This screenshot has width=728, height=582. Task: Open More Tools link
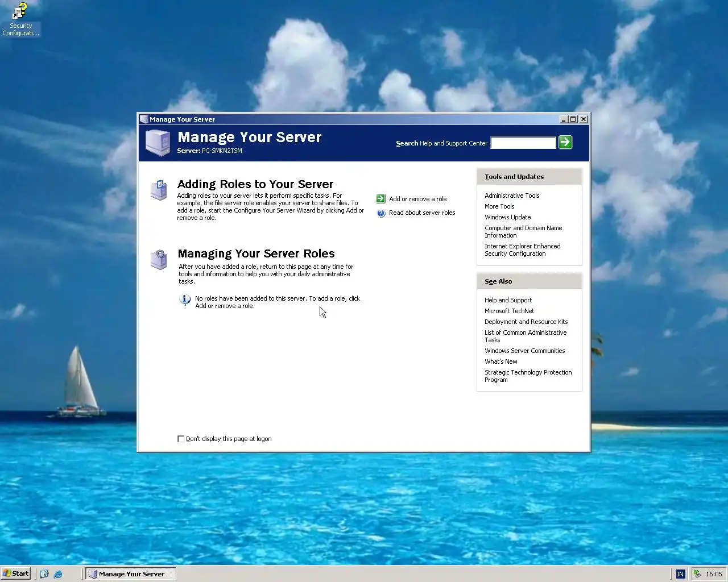[499, 206]
